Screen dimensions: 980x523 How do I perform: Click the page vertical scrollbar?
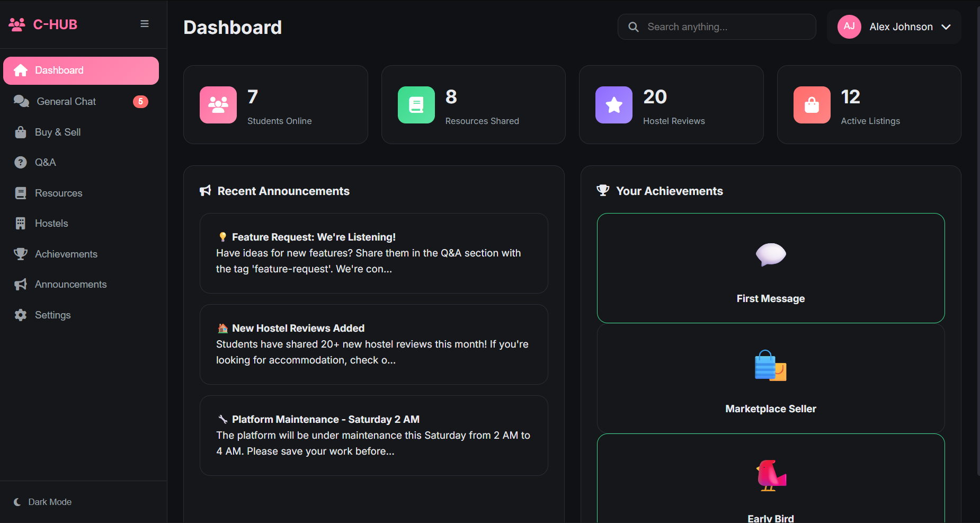click(x=978, y=238)
